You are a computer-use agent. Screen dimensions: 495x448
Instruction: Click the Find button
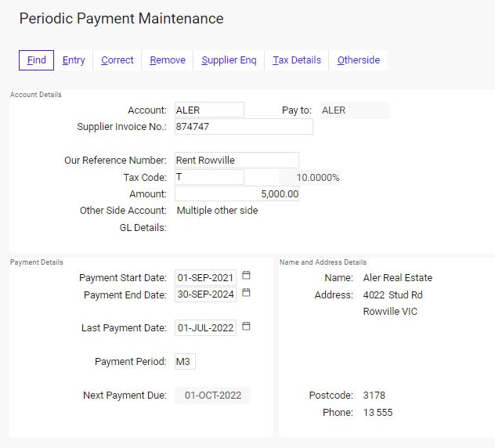point(37,60)
